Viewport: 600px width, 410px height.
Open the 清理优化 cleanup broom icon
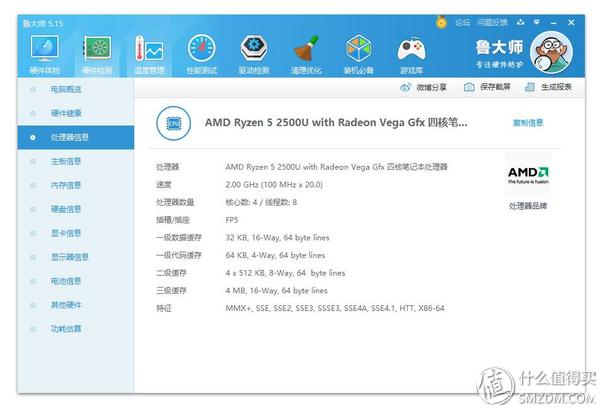pos(306,54)
